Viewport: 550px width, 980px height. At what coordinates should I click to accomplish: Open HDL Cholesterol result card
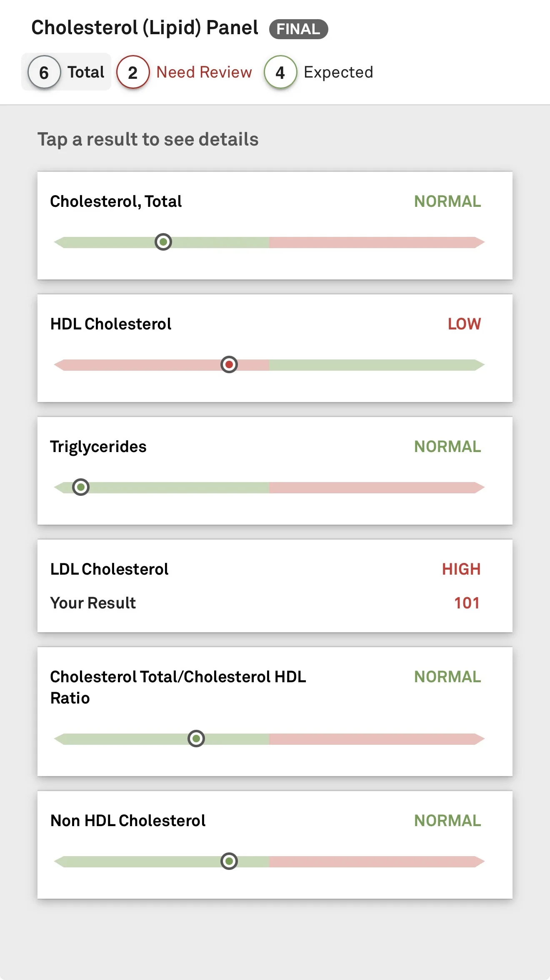(275, 348)
